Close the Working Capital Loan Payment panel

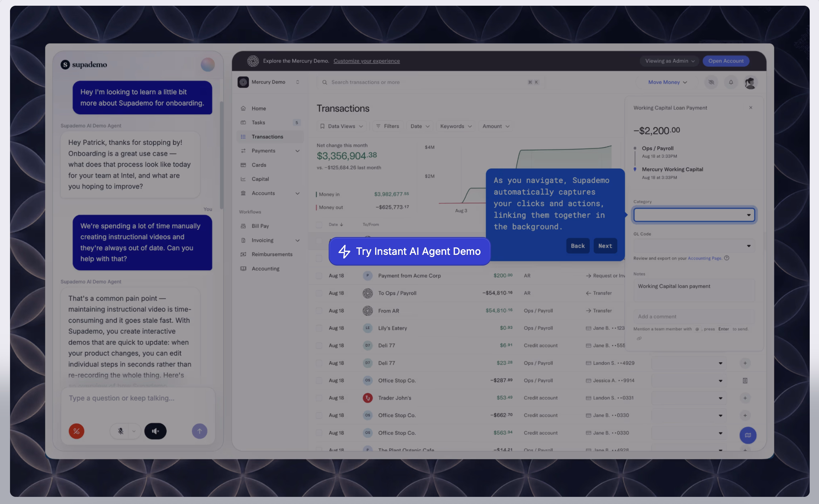click(x=751, y=108)
